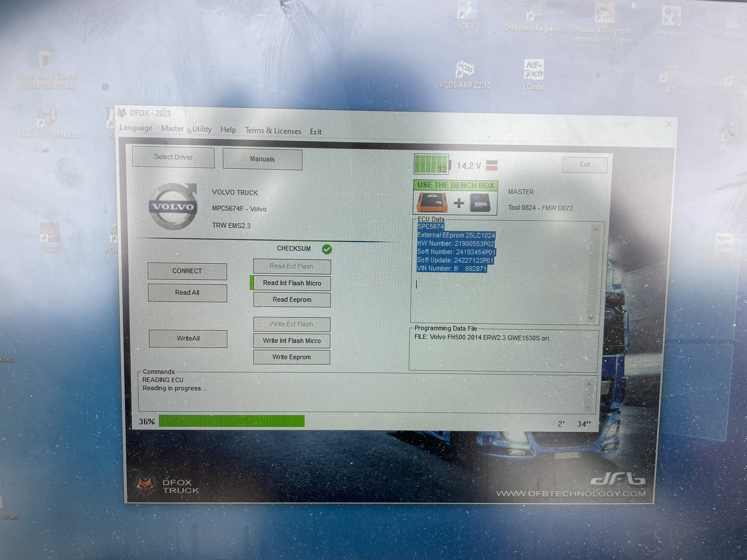The height and width of the screenshot is (560, 747).
Task: Select 'External EEprom 25LC1024' line
Action: [456, 235]
